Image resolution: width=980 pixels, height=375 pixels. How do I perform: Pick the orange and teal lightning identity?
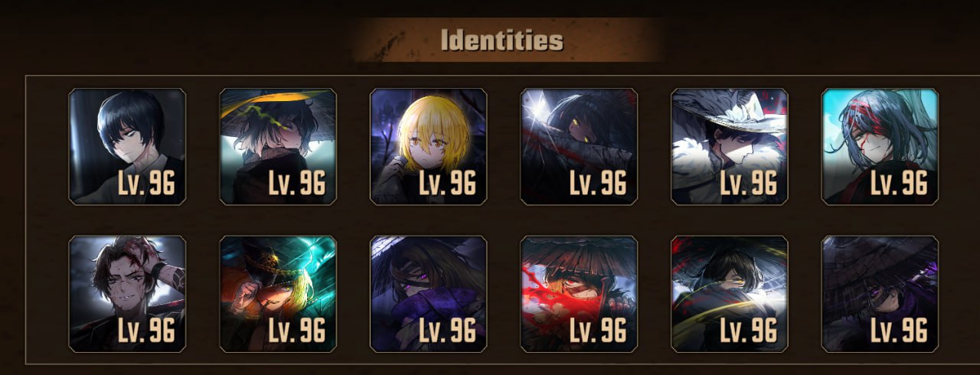click(x=278, y=294)
